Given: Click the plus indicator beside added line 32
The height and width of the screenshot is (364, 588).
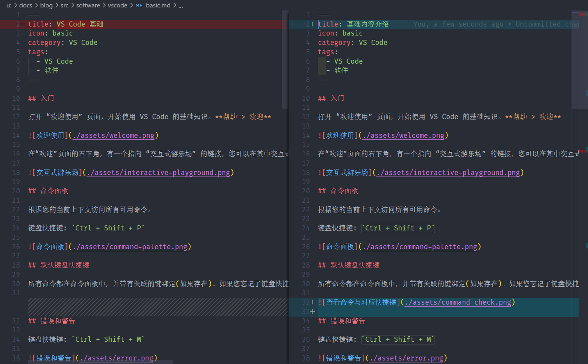Looking at the screenshot, I should (x=313, y=302).
